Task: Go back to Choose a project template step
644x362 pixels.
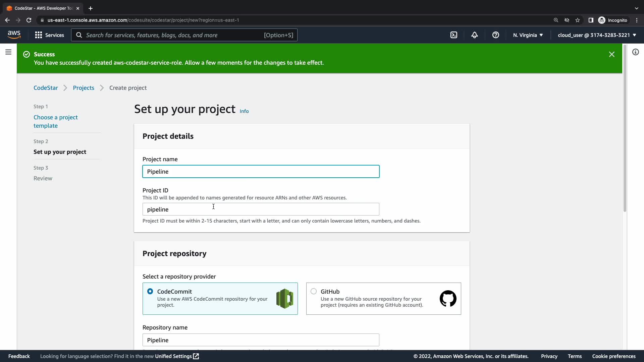Action: click(x=56, y=121)
